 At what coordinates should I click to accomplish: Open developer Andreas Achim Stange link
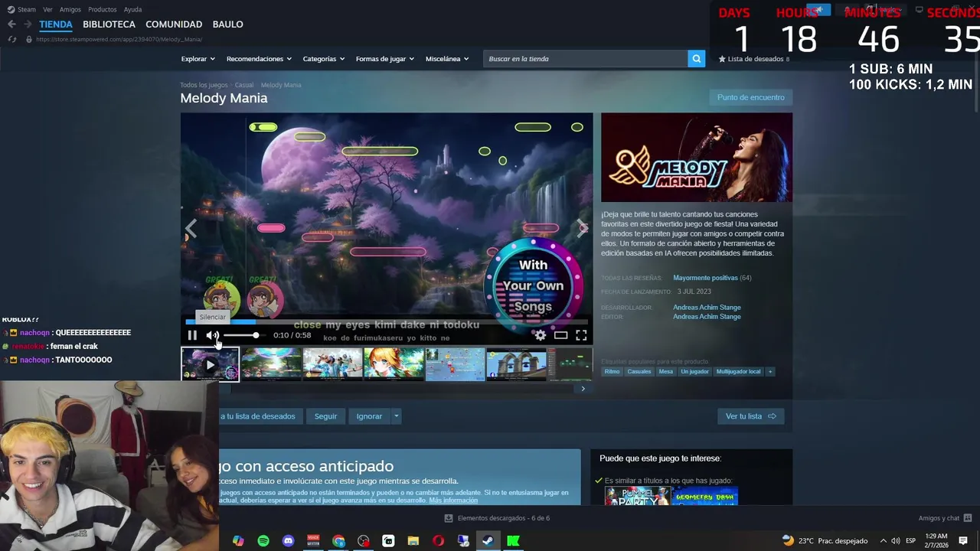point(707,308)
